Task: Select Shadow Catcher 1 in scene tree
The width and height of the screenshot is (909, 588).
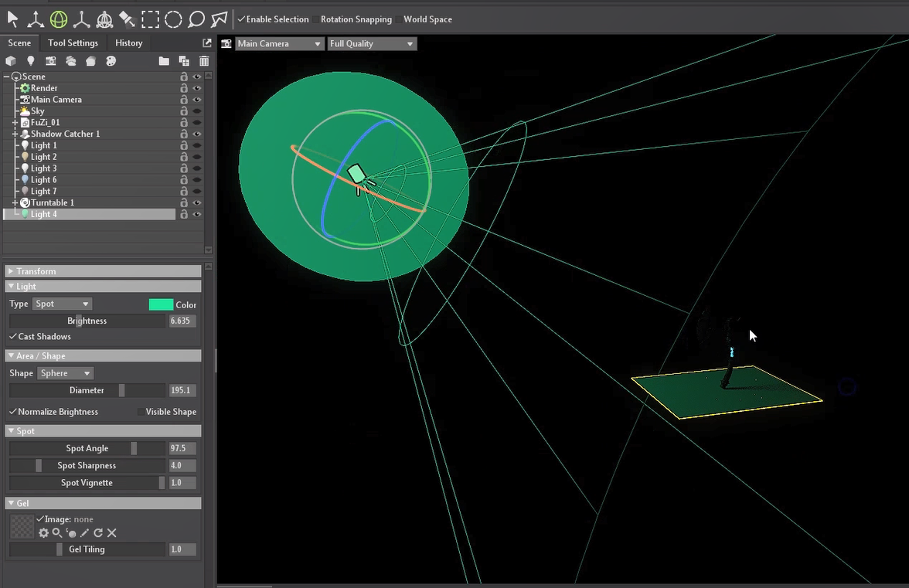Action: [65, 134]
